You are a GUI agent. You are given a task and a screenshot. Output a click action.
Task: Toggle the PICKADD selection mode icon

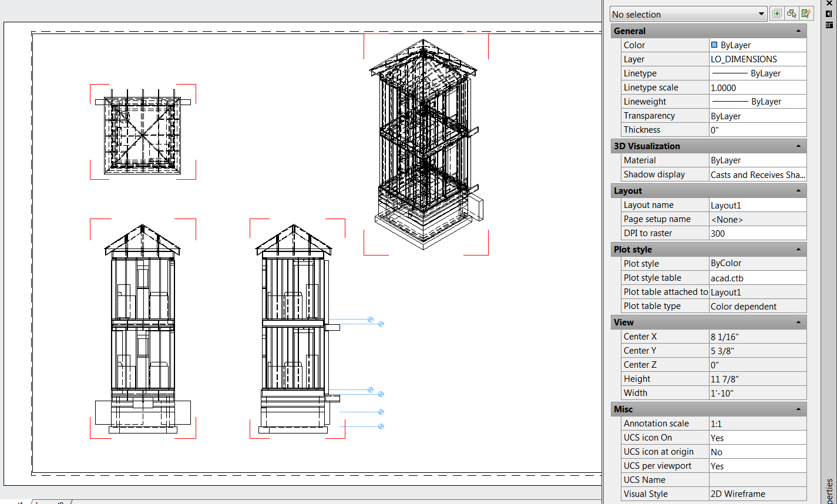click(777, 14)
